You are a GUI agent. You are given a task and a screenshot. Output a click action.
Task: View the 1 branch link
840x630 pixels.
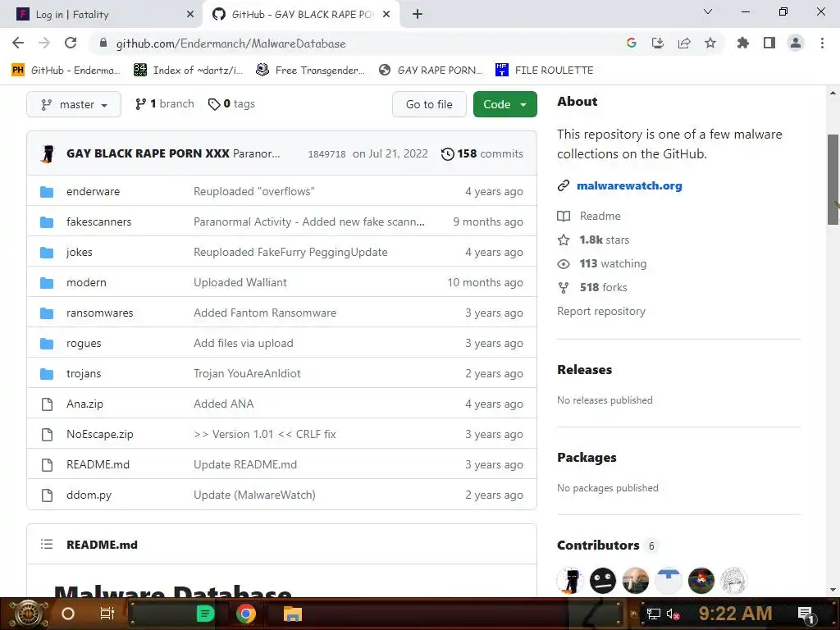tap(165, 104)
